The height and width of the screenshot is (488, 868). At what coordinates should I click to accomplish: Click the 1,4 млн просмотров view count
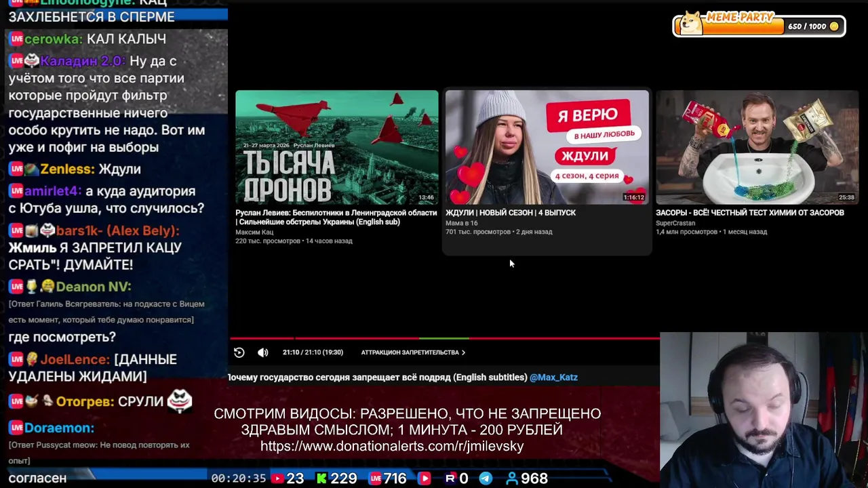pos(686,232)
